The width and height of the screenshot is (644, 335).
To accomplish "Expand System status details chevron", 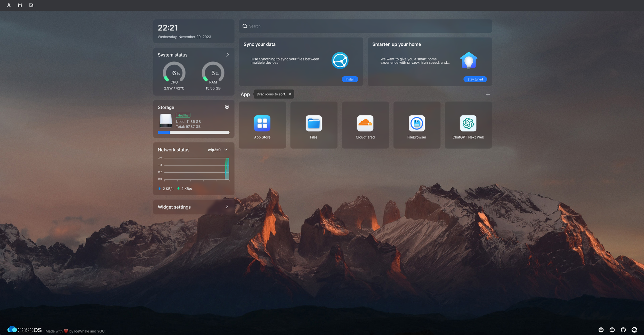I will pos(228,55).
